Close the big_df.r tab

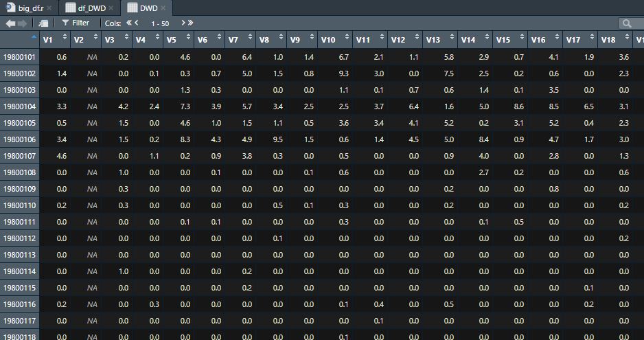(x=50, y=8)
